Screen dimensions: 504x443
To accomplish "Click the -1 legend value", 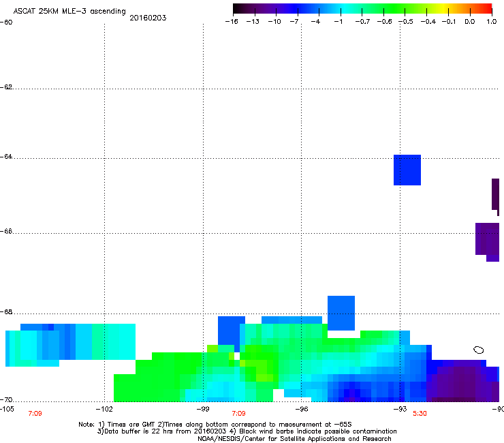I will pos(338,22).
